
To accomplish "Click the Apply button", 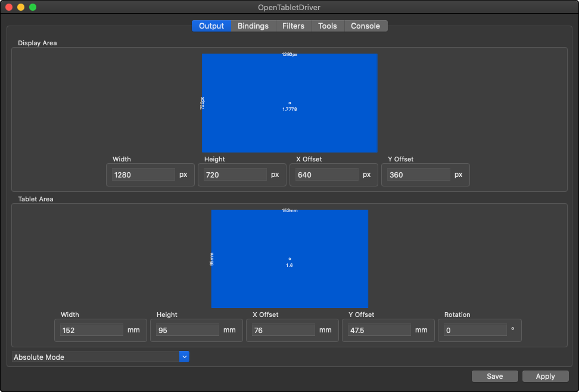I will (546, 376).
